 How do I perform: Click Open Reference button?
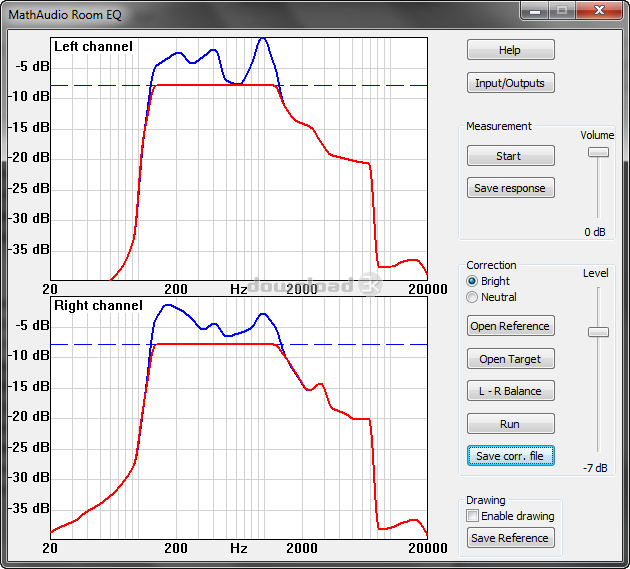pyautogui.click(x=510, y=326)
